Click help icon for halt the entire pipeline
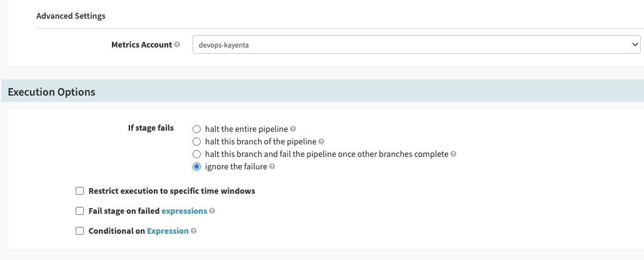 click(293, 129)
